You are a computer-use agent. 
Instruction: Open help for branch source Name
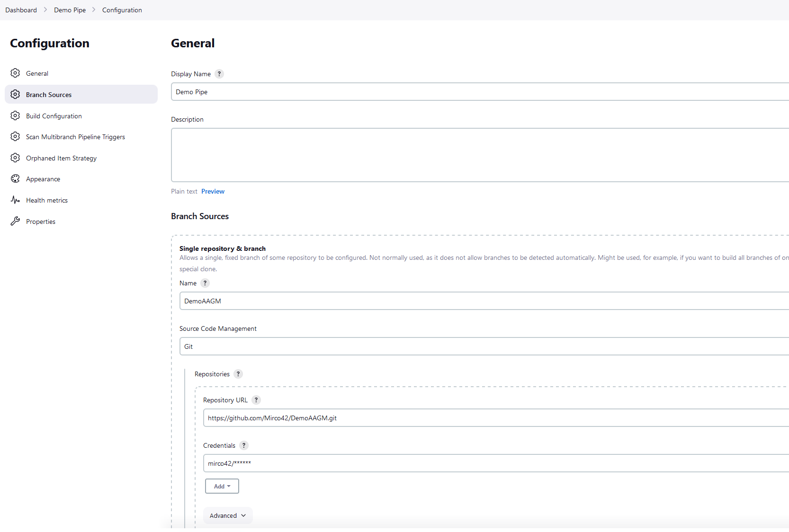(x=205, y=283)
